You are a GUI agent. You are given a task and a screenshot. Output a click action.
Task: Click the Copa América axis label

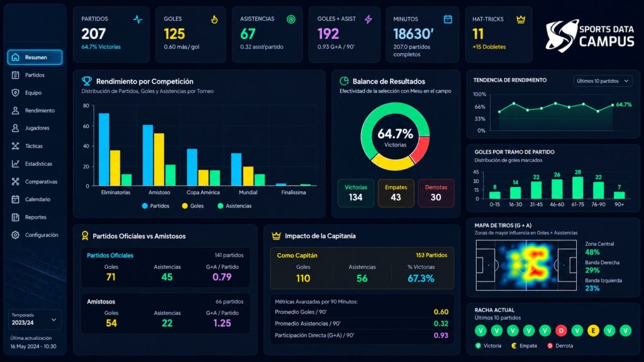(203, 192)
